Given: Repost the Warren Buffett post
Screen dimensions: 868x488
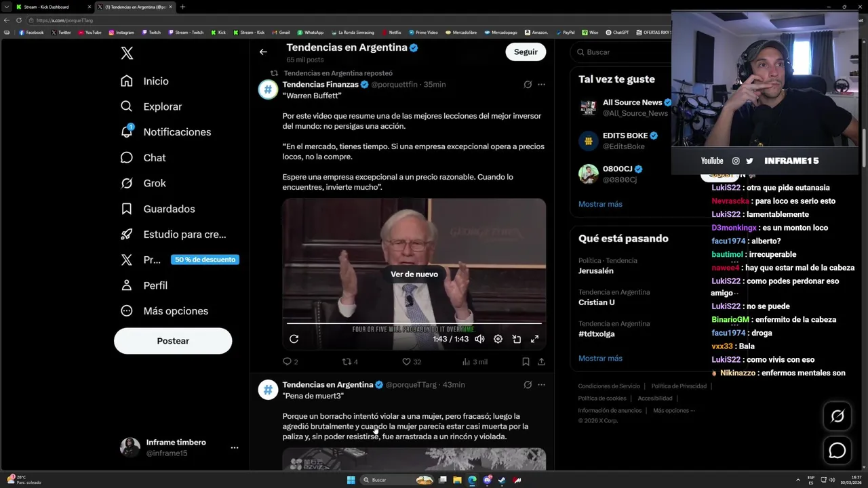Looking at the screenshot, I should [x=350, y=362].
